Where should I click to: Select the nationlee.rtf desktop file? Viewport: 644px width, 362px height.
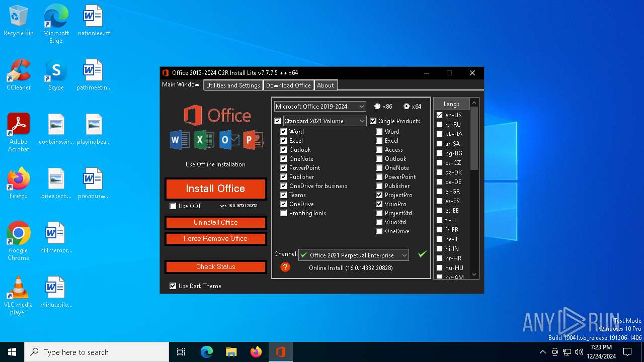94,21
